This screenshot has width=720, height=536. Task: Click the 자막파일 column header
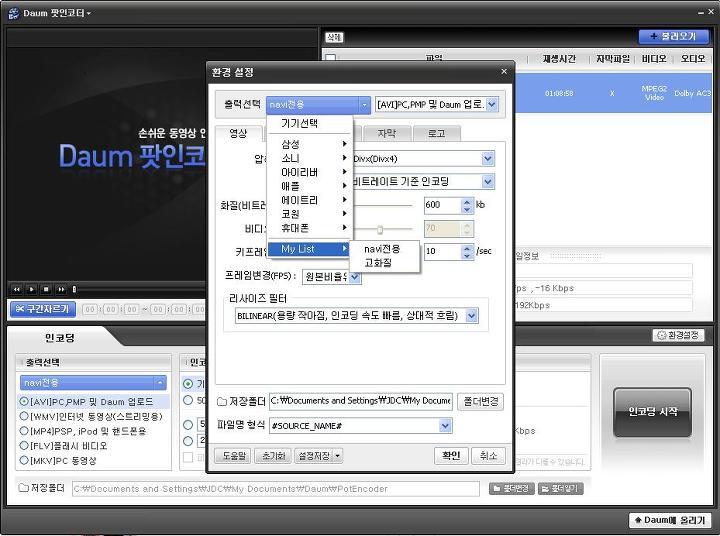coord(612,59)
